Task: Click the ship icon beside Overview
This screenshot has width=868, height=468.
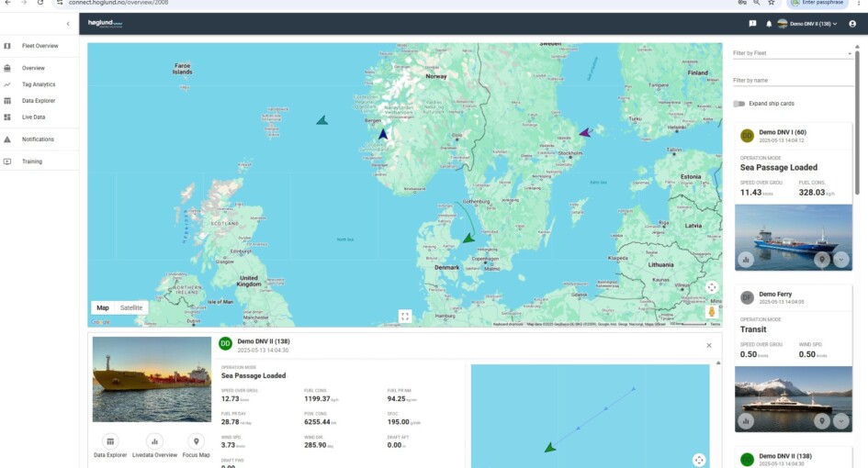Action: tap(7, 68)
